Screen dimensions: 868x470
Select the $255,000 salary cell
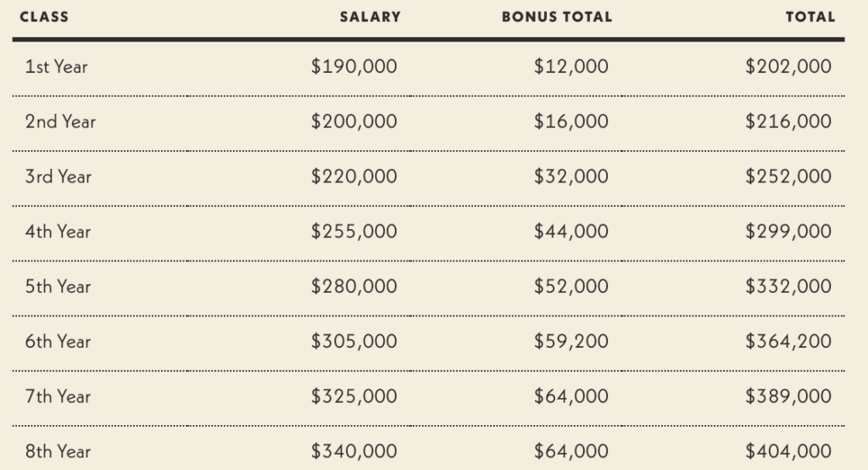(353, 232)
